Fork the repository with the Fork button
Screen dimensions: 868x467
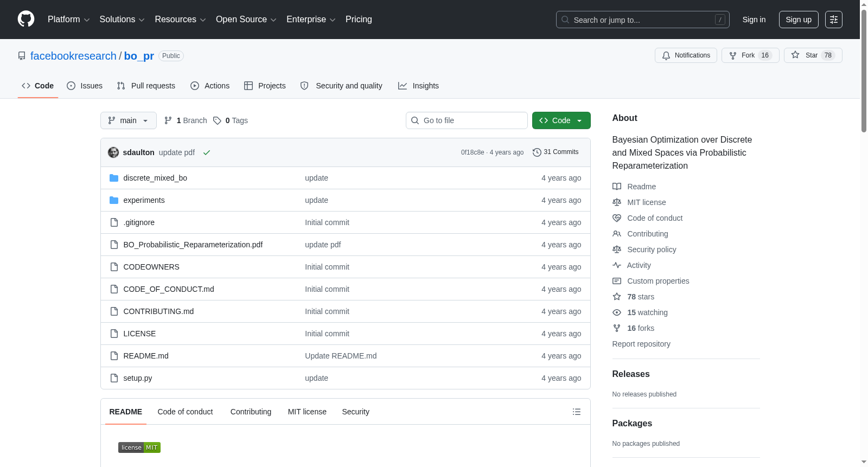(750, 55)
